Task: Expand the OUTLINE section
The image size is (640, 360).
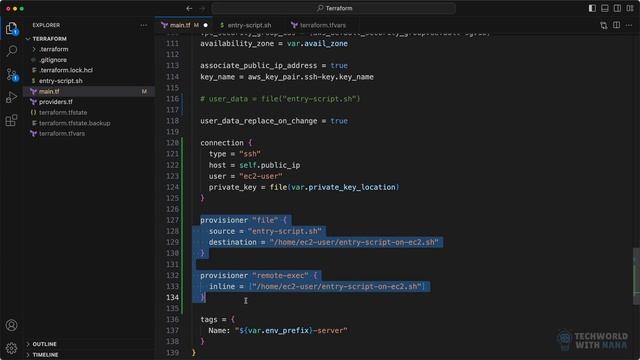Action: [x=44, y=344]
